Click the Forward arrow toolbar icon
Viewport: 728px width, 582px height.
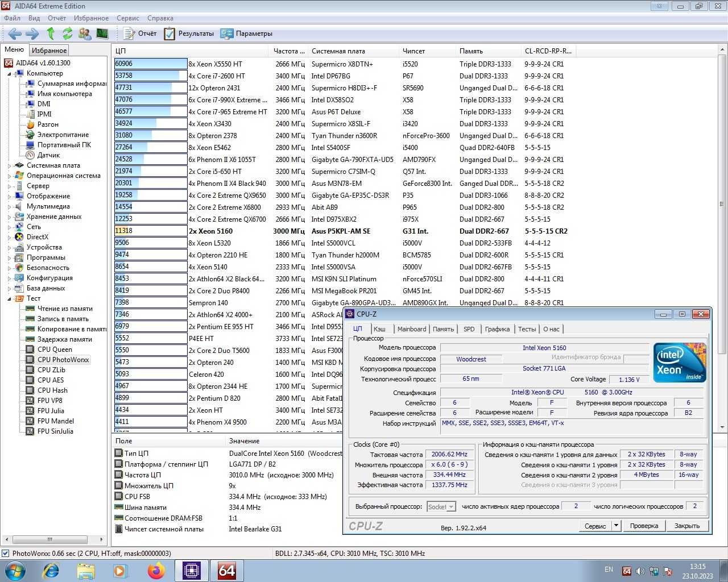click(32, 34)
